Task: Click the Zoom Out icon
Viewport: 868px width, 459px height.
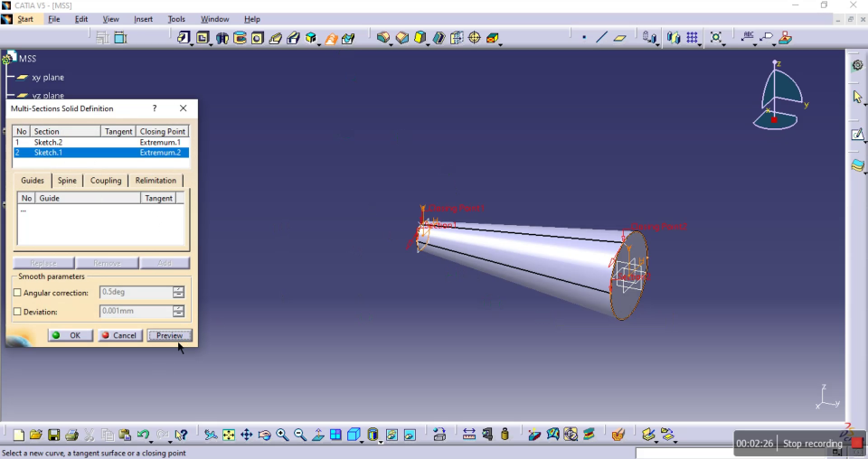Action: [300, 435]
